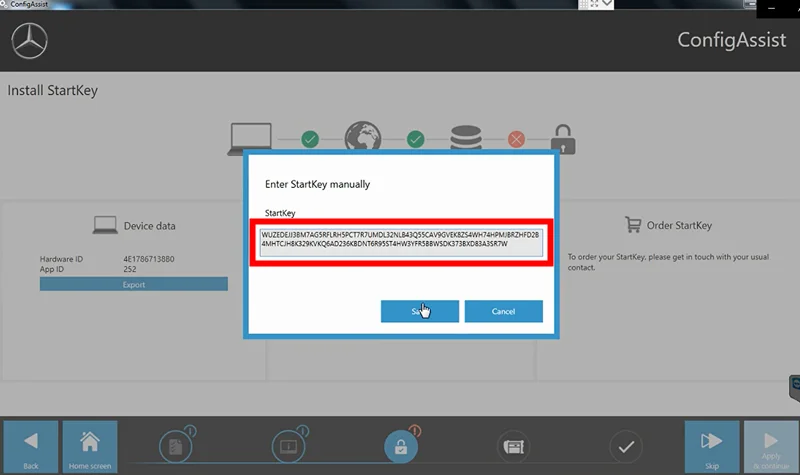Click the App ID value 252

(x=130, y=269)
